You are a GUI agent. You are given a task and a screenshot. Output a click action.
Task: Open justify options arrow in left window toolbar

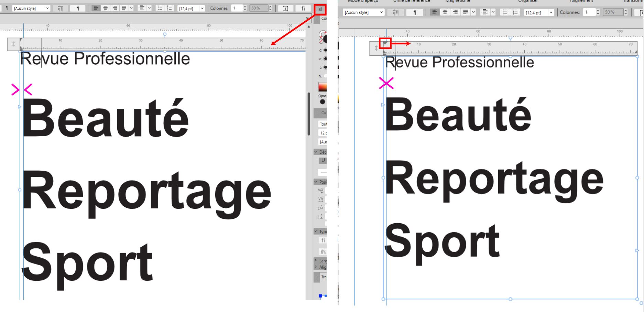(131, 8)
